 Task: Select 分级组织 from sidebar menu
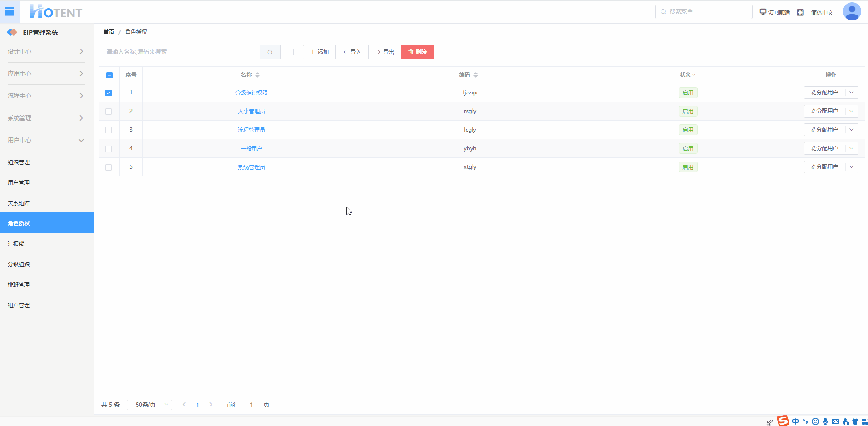19,264
